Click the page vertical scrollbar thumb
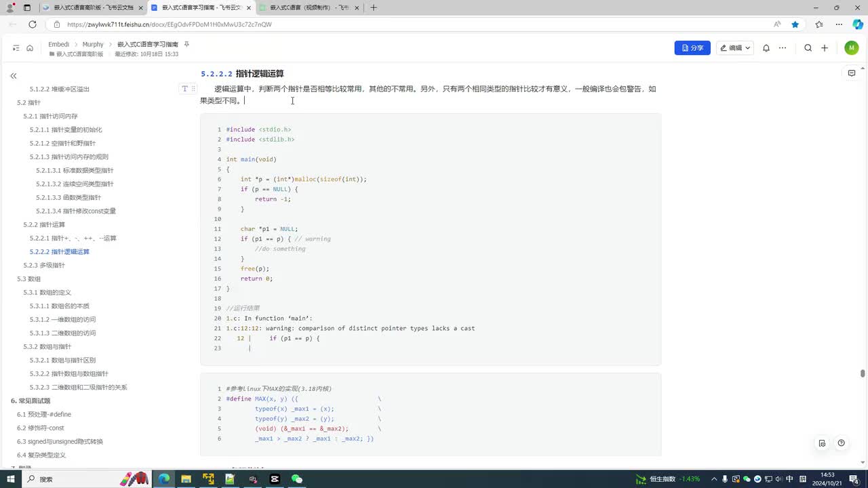The height and width of the screenshot is (488, 868). click(x=863, y=373)
